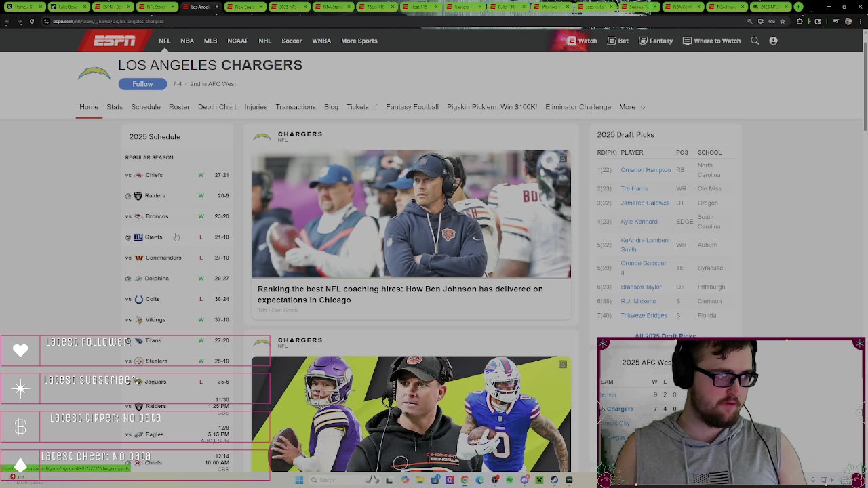Click the Fantasy link in header

[x=656, y=41]
